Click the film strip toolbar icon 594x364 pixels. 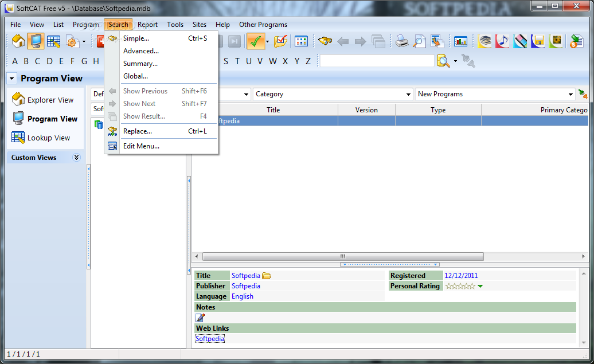point(520,41)
